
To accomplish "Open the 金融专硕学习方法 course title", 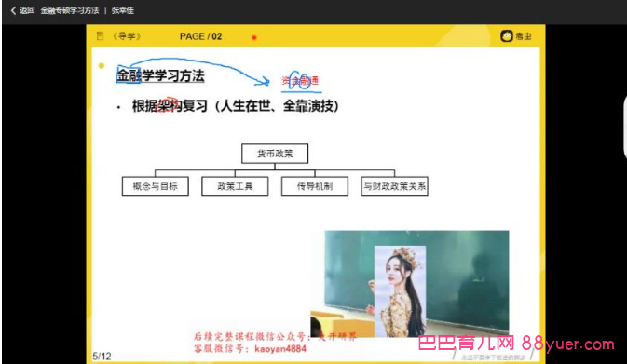I will point(70,11).
